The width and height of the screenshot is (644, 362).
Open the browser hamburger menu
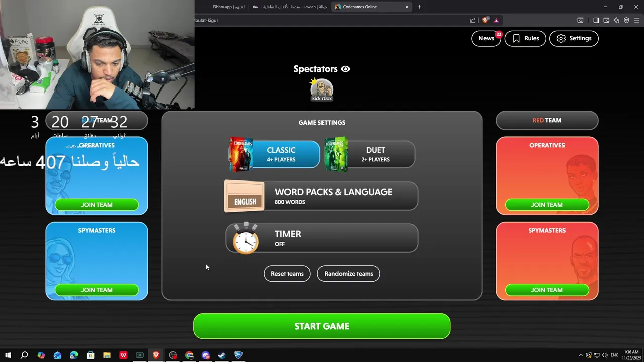coord(637,20)
